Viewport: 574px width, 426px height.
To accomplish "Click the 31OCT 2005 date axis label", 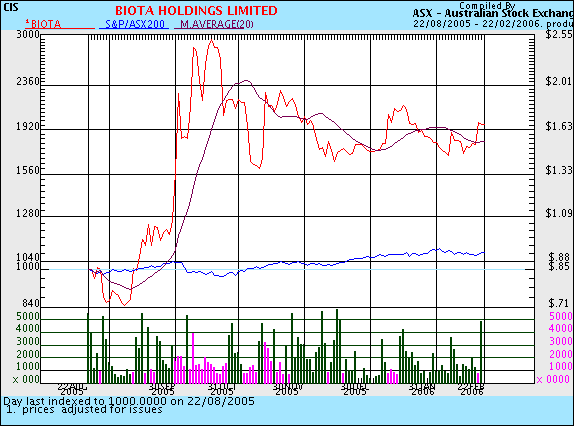I will click(x=221, y=389).
